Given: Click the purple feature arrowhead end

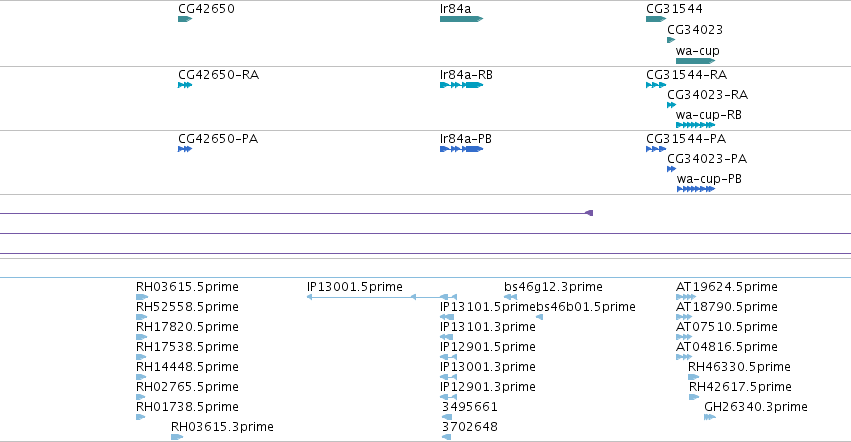Looking at the screenshot, I should click(589, 213).
